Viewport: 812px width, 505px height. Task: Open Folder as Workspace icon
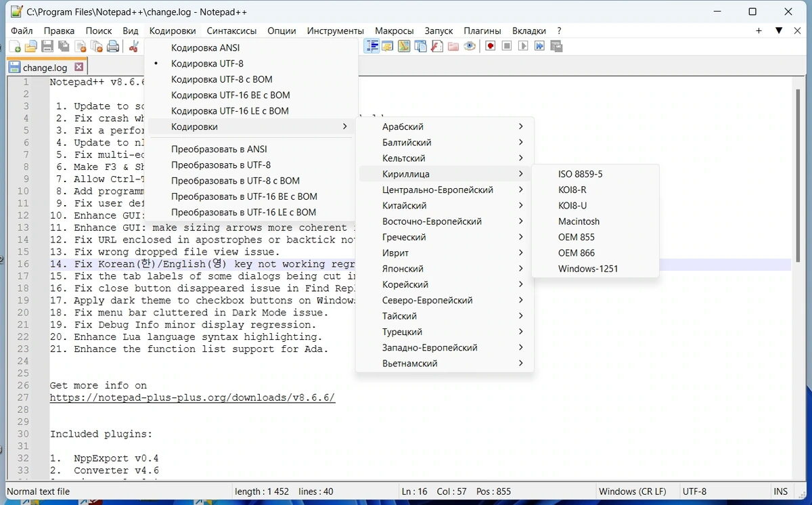click(453, 47)
